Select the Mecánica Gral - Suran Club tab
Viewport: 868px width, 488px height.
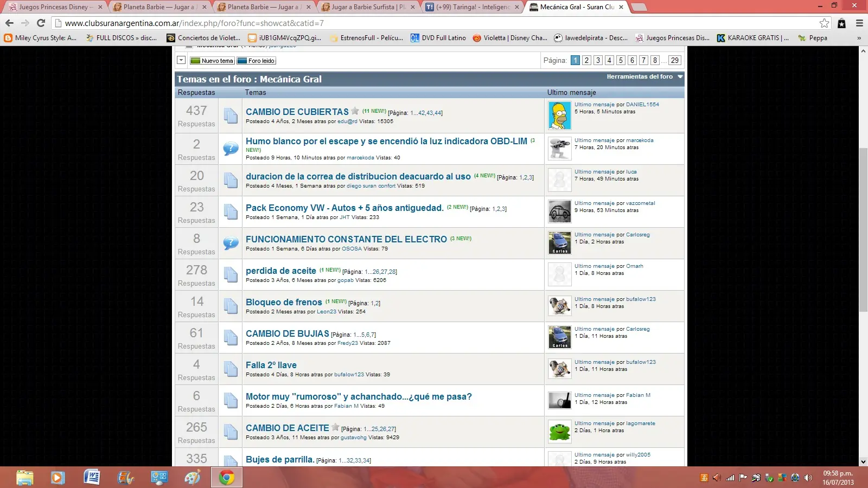click(577, 7)
